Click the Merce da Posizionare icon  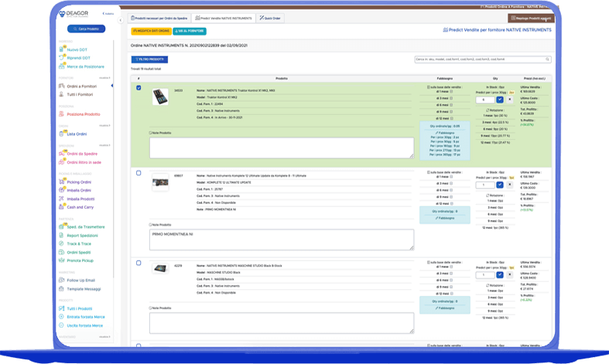(61, 66)
